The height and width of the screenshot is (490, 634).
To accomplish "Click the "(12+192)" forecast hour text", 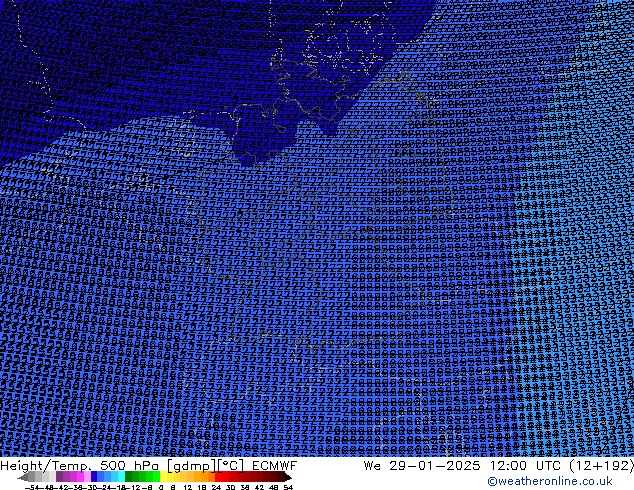I will coord(602,466).
